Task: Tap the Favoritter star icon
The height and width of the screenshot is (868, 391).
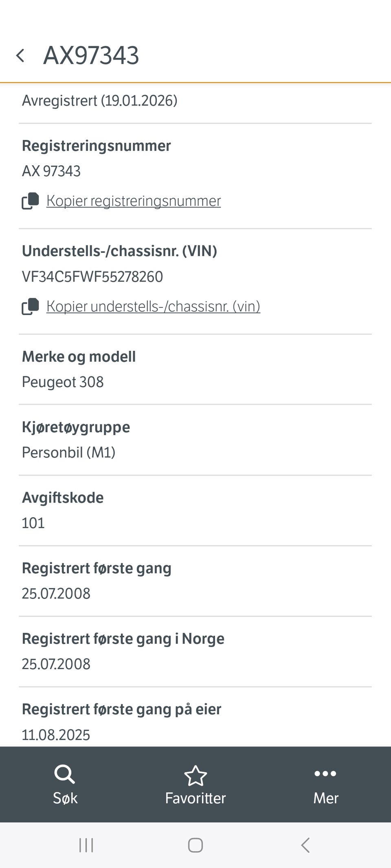Action: [x=195, y=776]
